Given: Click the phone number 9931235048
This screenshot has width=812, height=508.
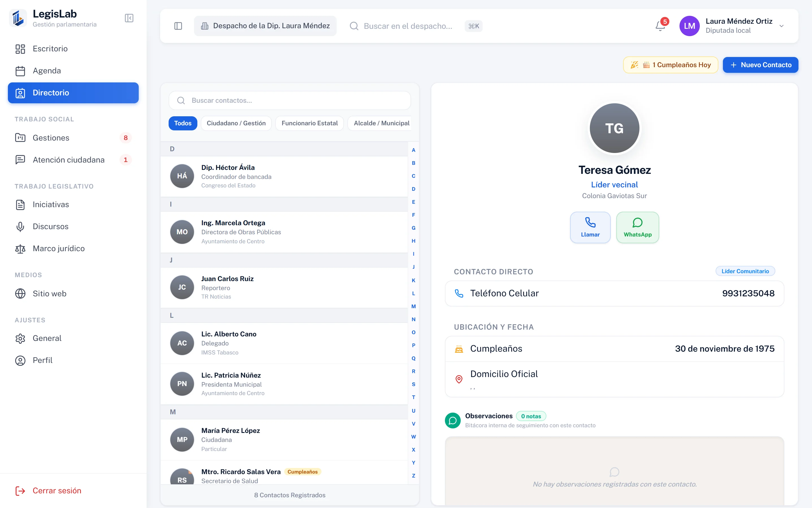Looking at the screenshot, I should [748, 293].
